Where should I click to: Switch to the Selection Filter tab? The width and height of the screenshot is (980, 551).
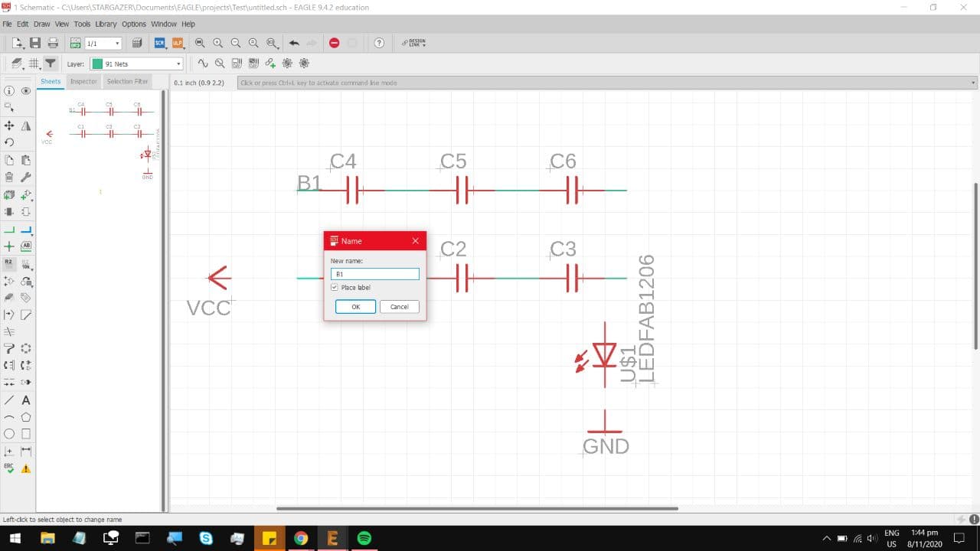point(127,81)
